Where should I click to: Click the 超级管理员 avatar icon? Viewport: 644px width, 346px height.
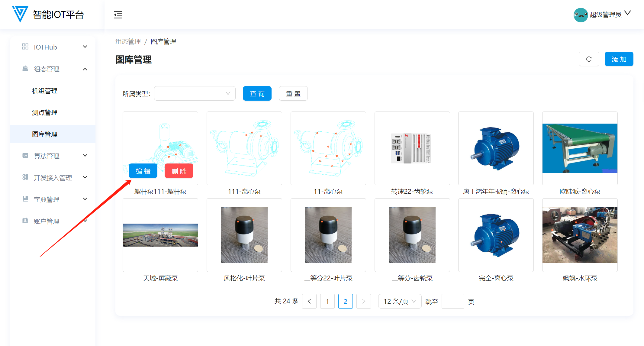[x=580, y=15]
